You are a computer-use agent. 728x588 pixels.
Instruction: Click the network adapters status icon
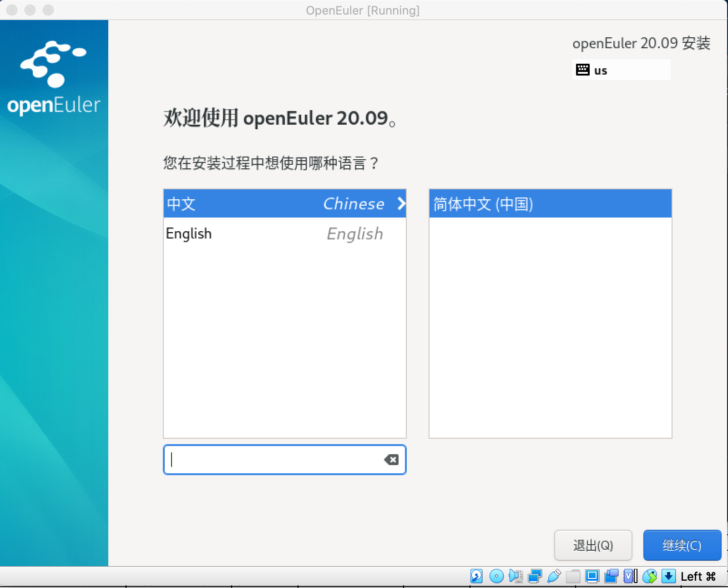(535, 576)
